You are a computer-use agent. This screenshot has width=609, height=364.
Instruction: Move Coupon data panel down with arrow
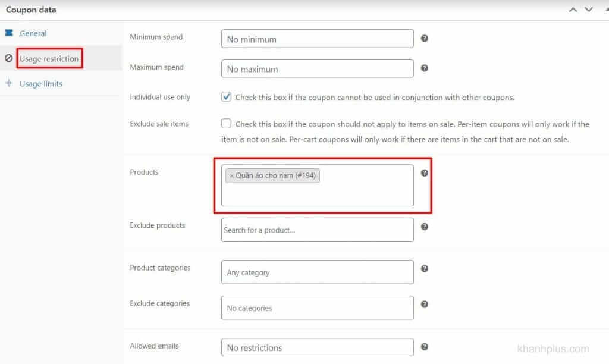click(x=589, y=10)
